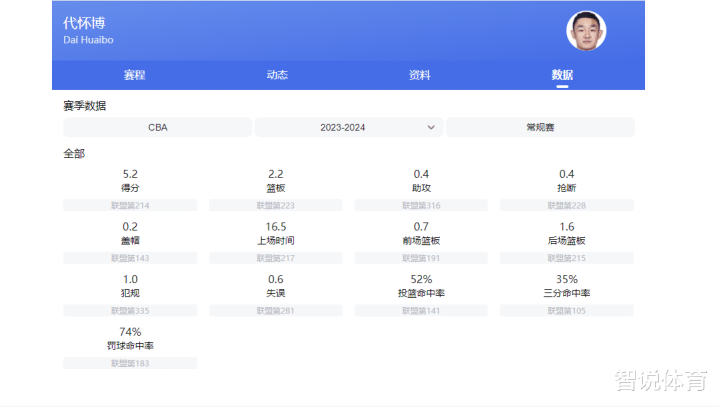The image size is (719, 407).
Task: Click the 联盟第223 ranking badge
Action: [276, 205]
